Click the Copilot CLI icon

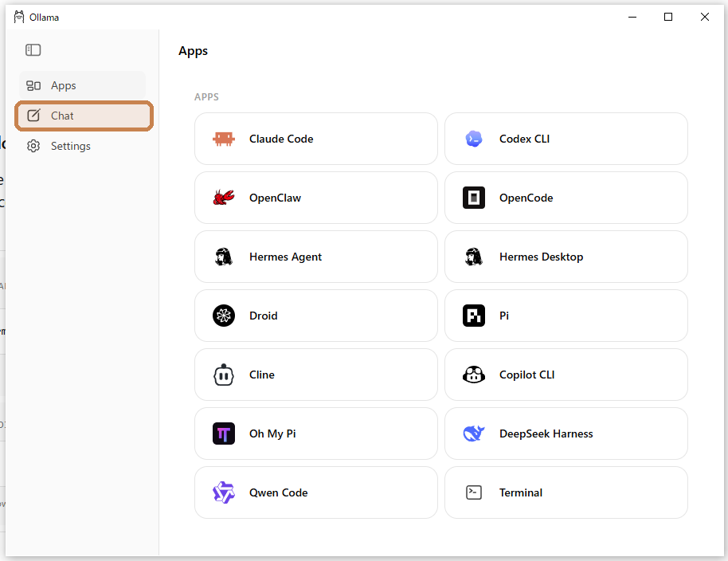474,375
